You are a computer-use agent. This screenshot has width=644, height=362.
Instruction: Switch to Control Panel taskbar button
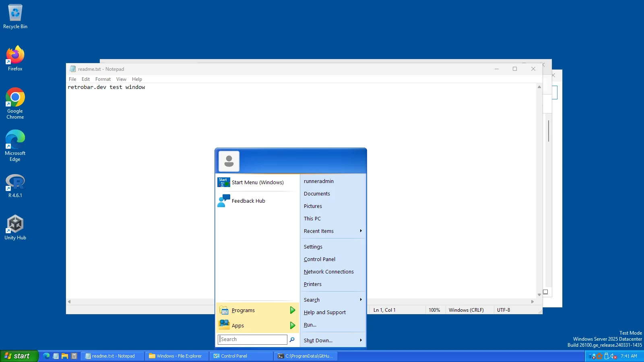(241, 356)
